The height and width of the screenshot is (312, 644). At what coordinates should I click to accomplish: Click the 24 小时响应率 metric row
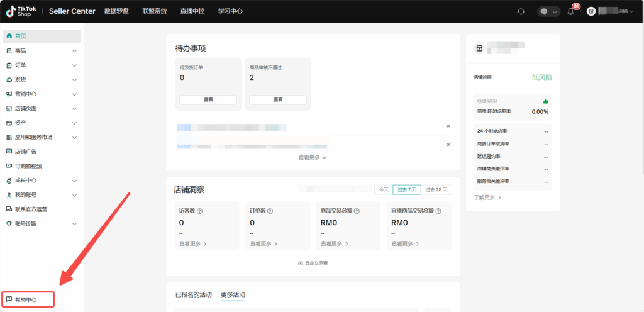click(x=513, y=131)
